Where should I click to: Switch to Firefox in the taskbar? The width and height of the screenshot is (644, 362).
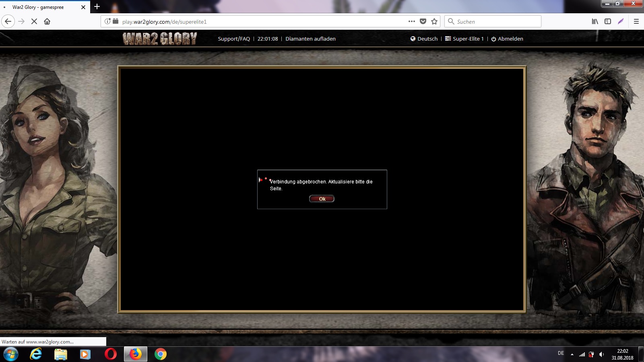point(135,354)
